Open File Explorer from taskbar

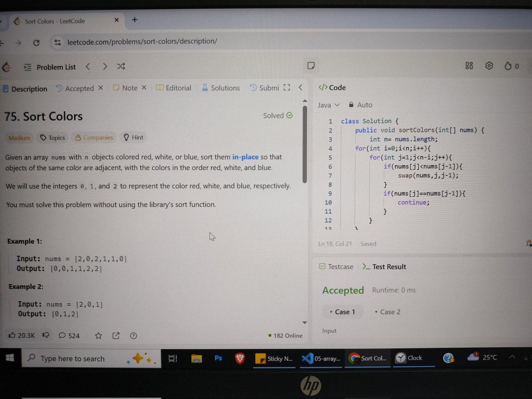(197, 359)
